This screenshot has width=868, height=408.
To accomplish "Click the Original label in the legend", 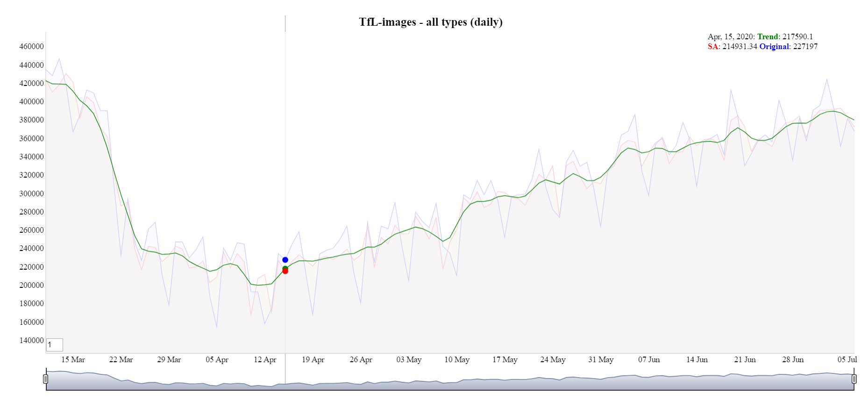I will (x=774, y=46).
